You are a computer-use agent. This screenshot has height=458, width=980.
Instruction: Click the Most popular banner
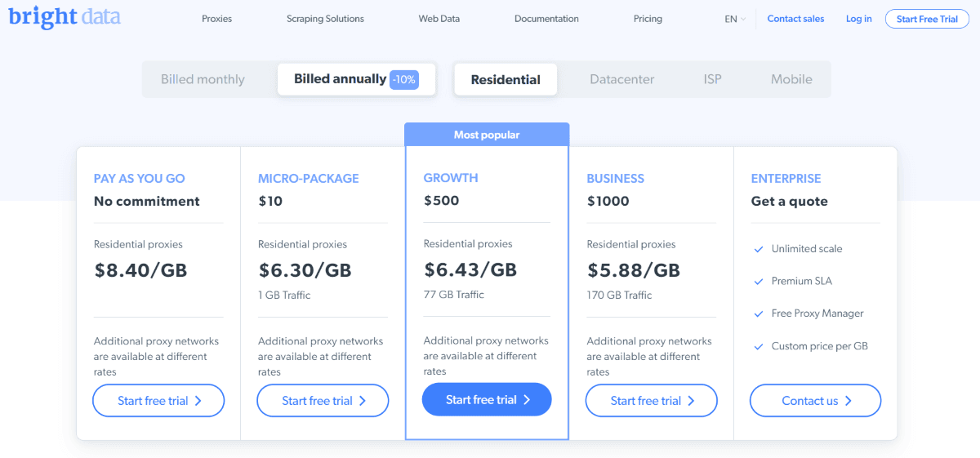(x=487, y=135)
